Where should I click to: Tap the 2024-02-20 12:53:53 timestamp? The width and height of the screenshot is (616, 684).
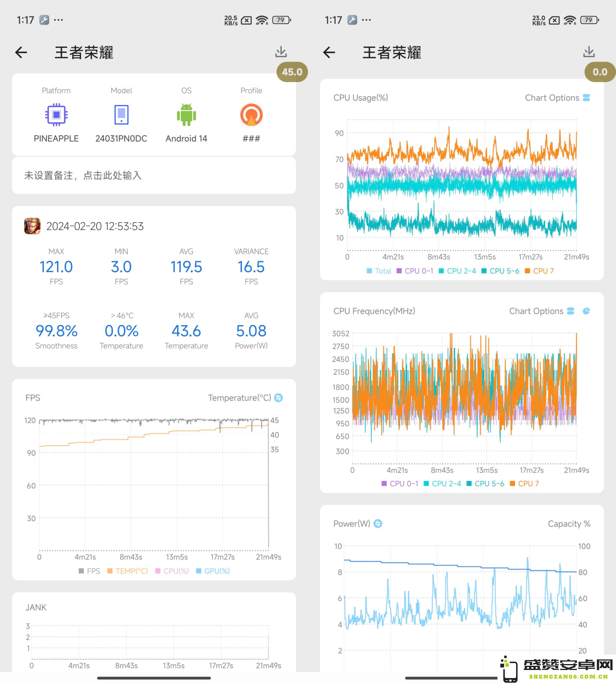pos(95,226)
